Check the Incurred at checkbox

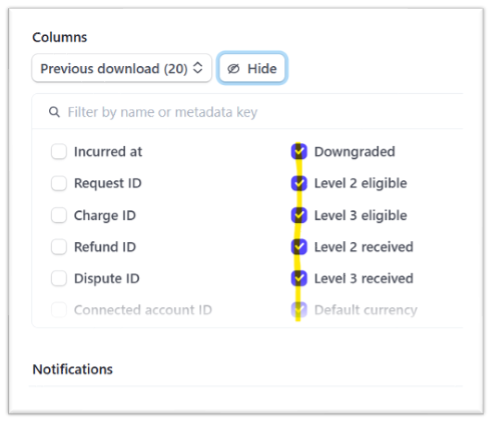click(59, 152)
